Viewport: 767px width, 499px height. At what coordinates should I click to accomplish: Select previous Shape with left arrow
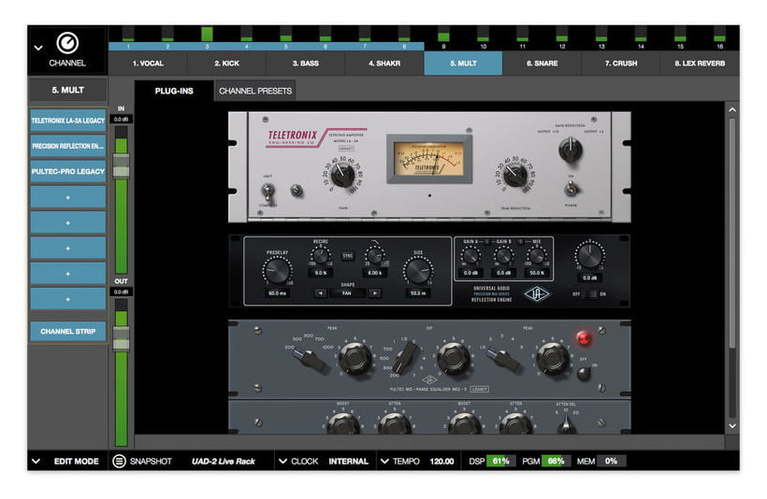tap(320, 293)
